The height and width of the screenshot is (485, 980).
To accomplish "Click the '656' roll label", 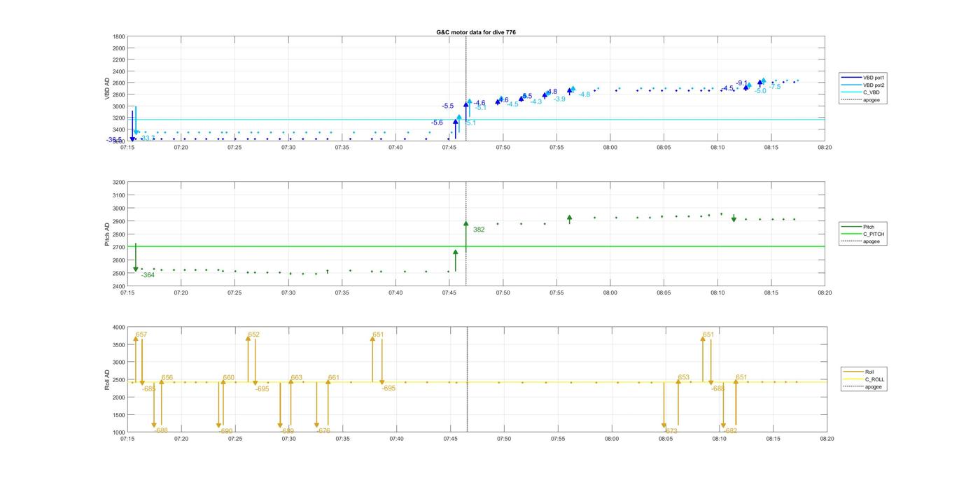I will pyautogui.click(x=167, y=378).
